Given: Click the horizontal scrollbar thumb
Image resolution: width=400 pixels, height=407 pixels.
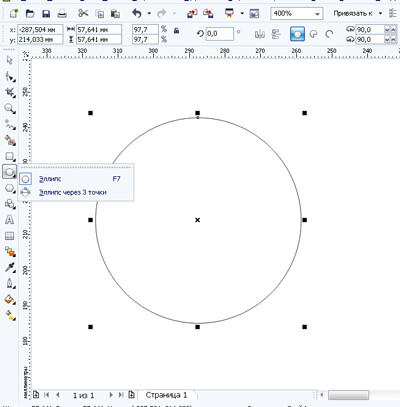Looking at the screenshot, I should (x=348, y=395).
